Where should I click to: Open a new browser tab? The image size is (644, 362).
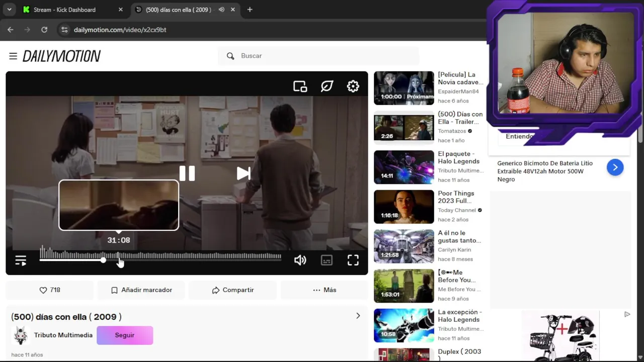click(250, 10)
